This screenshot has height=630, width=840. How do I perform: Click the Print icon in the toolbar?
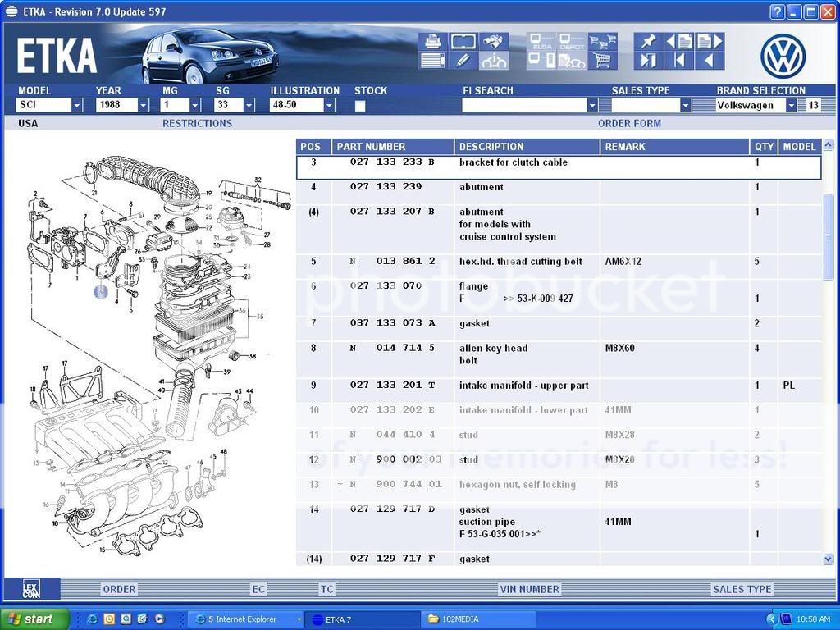click(x=431, y=41)
